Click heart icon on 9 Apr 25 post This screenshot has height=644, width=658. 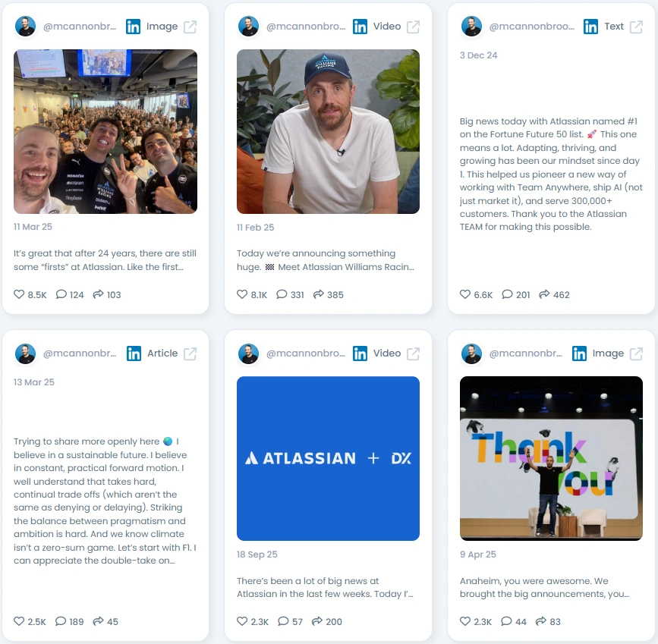[x=465, y=621]
